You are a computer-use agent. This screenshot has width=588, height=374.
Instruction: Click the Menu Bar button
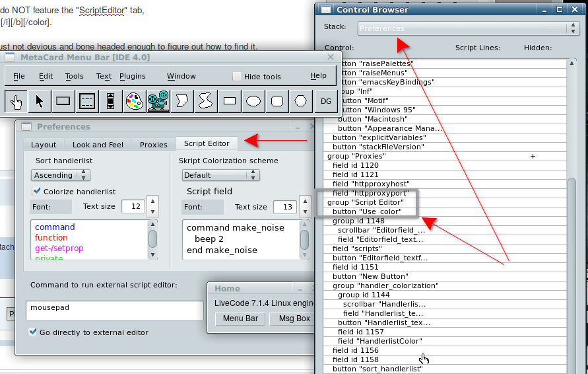pos(240,318)
